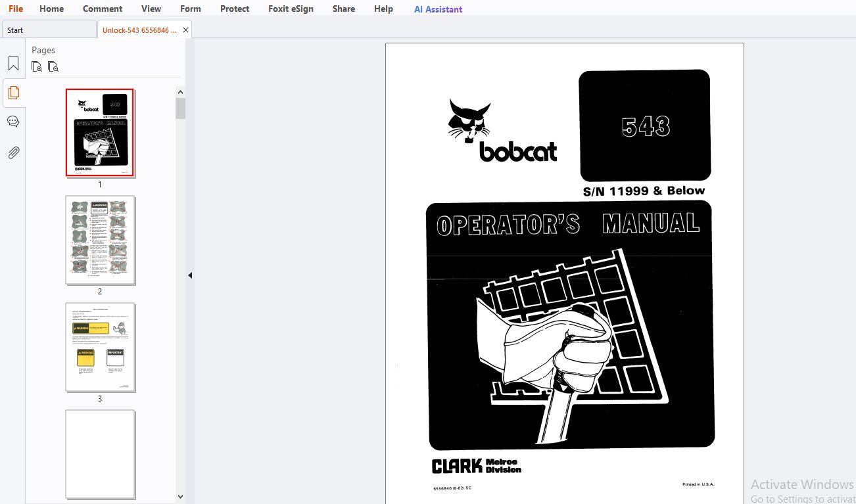Click the Pages panel title

(x=43, y=50)
